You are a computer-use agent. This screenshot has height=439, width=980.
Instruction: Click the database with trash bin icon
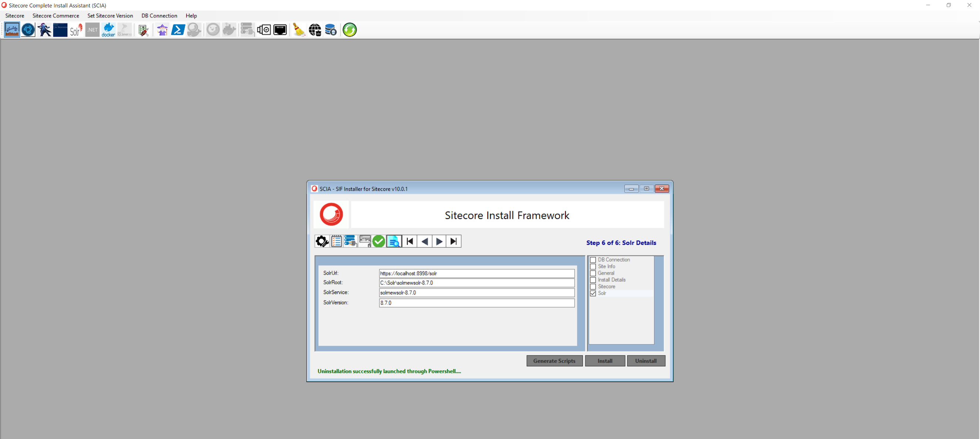point(331,30)
